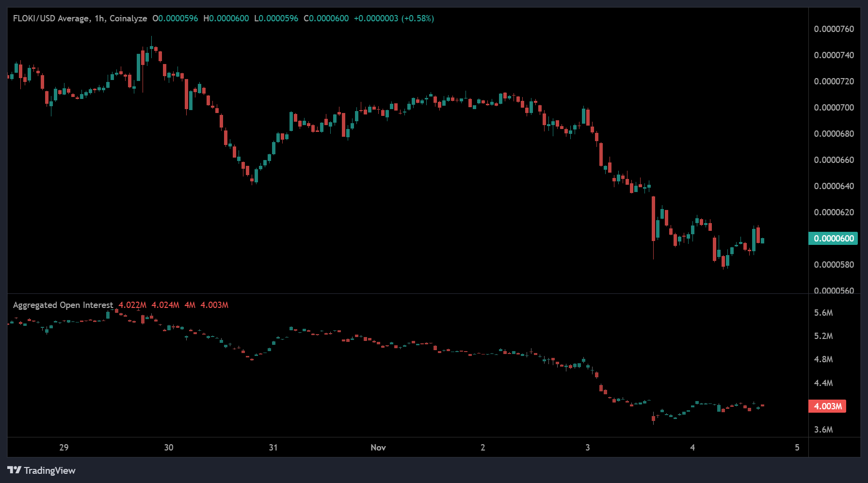Open the TradingView text link
This screenshot has height=483, width=868.
tap(49, 470)
